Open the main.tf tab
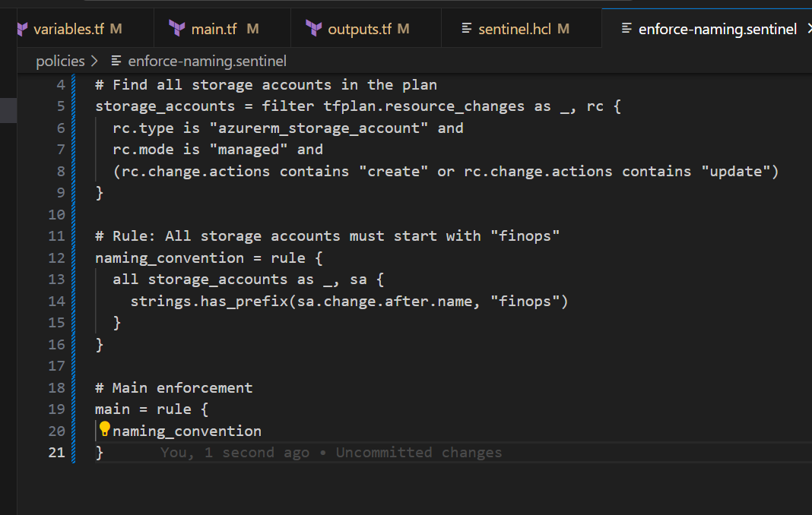The width and height of the screenshot is (812, 515). click(214, 29)
